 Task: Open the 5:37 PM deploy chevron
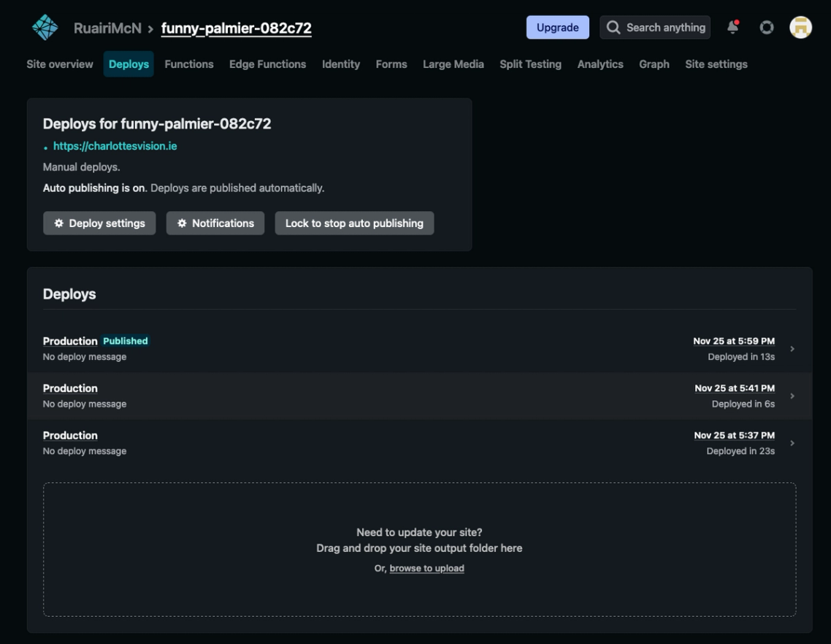(x=792, y=443)
